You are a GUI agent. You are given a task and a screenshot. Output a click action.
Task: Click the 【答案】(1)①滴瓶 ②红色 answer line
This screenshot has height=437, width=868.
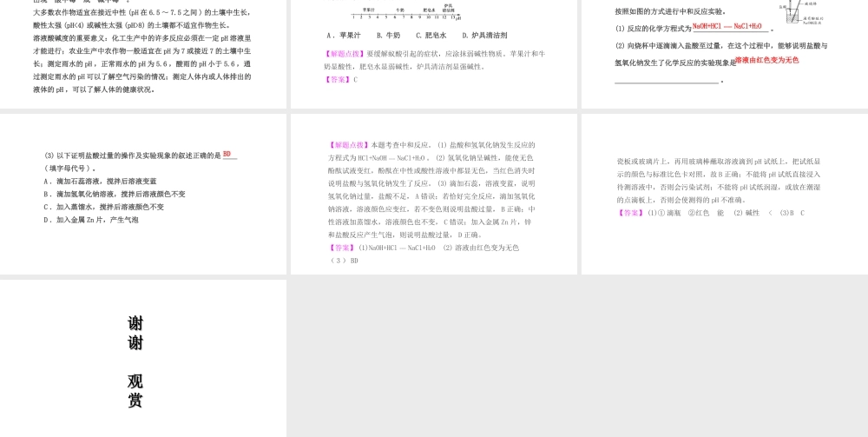[711, 213]
